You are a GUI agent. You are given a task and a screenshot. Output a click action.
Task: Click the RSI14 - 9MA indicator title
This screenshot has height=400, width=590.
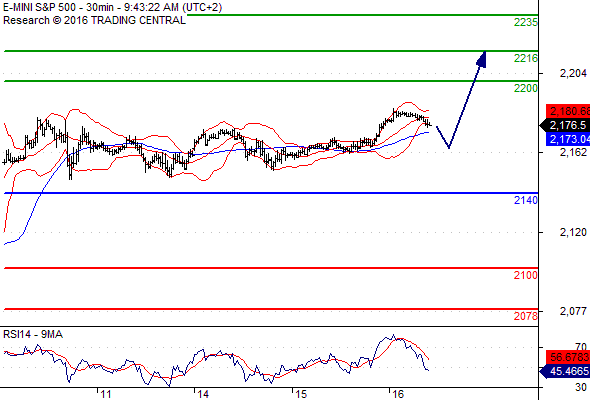[33, 335]
